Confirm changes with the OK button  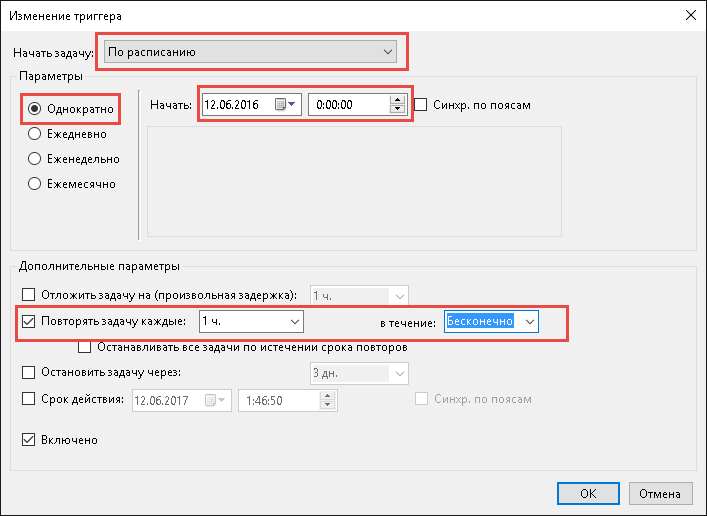pos(588,493)
